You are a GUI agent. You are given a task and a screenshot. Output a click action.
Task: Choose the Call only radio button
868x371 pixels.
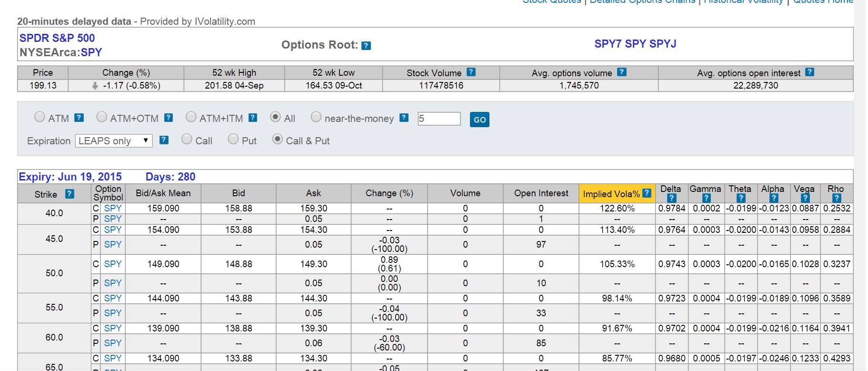click(187, 139)
